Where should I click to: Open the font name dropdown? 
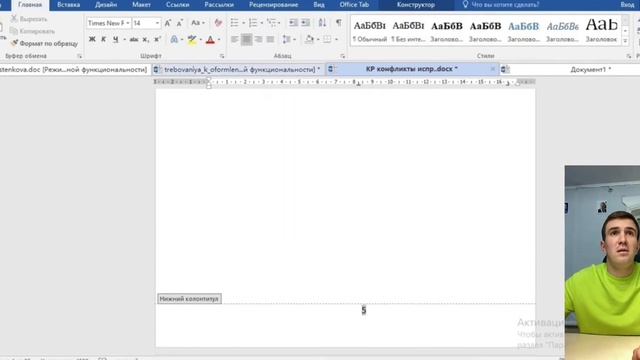coord(128,23)
